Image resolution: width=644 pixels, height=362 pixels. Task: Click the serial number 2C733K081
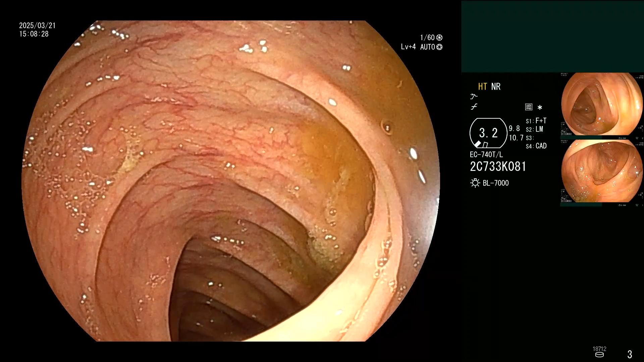click(498, 167)
